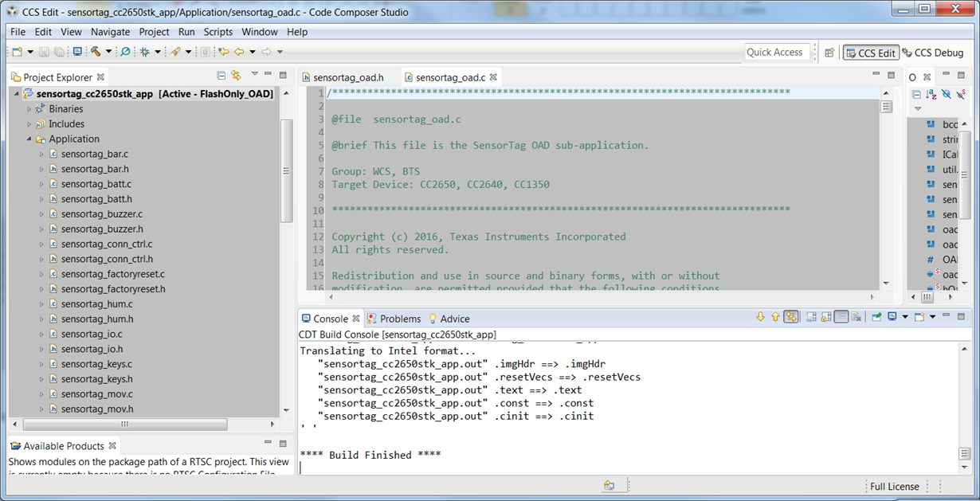Collapse all in Outline view
This screenshot has height=501, width=980.
tap(917, 94)
